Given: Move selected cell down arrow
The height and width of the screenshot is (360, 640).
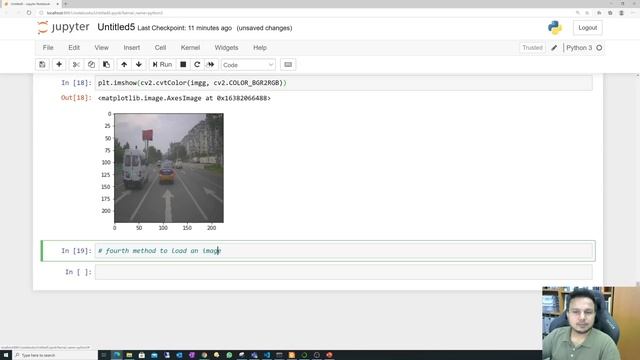Looking at the screenshot, I should (x=139, y=64).
